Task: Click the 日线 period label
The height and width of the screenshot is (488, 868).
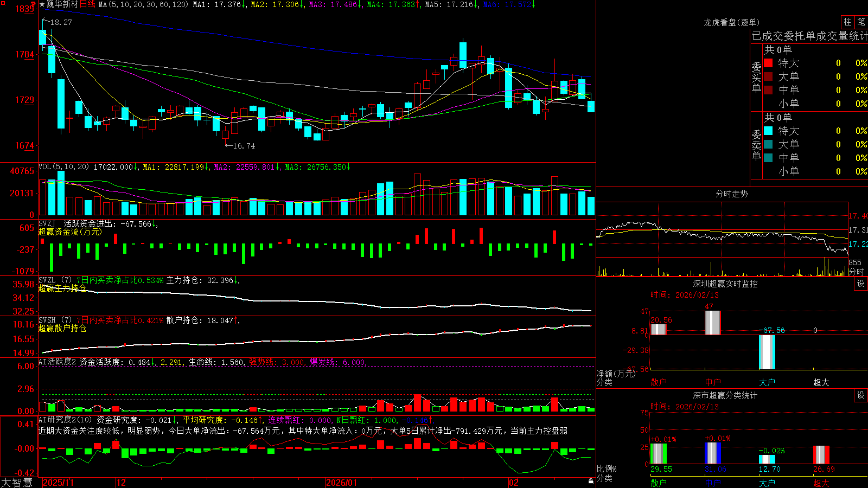Action: [87, 4]
